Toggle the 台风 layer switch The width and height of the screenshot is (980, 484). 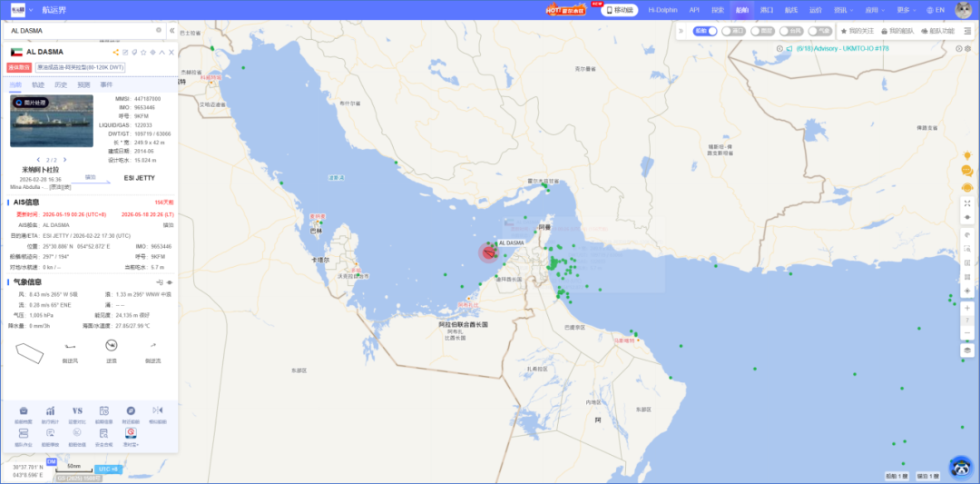click(x=791, y=31)
